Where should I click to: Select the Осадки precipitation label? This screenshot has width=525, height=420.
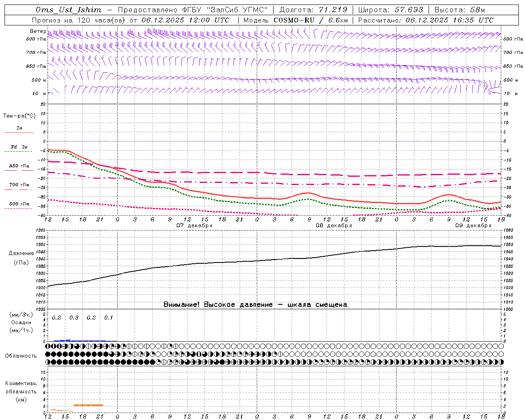(21, 322)
